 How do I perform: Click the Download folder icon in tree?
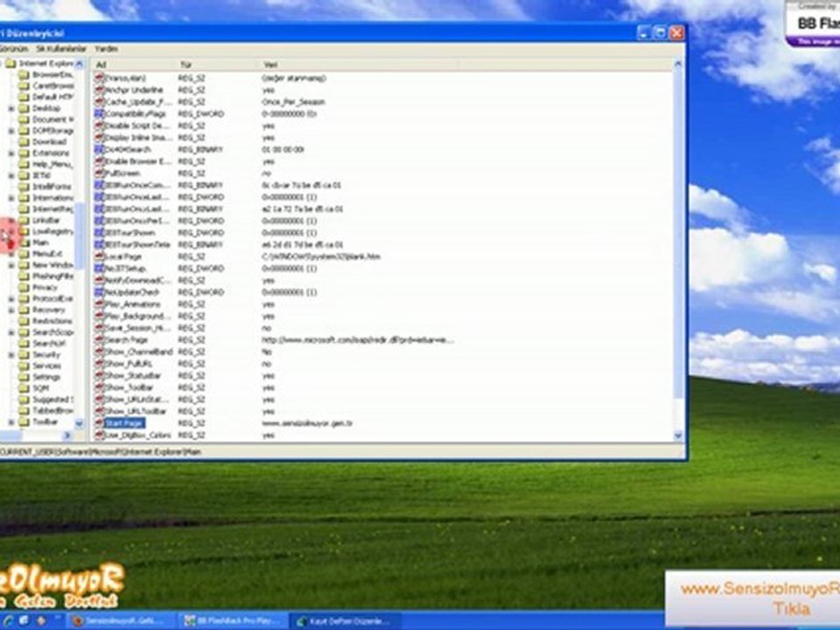(x=24, y=142)
